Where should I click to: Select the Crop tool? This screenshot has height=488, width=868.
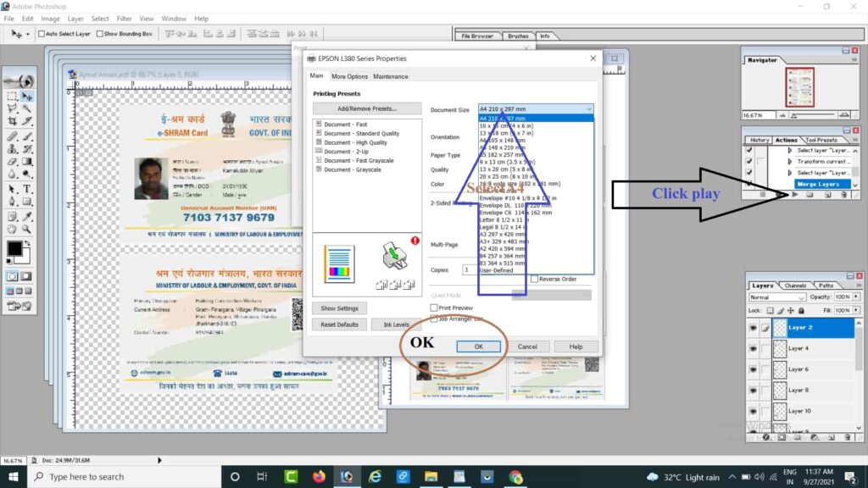[12, 122]
